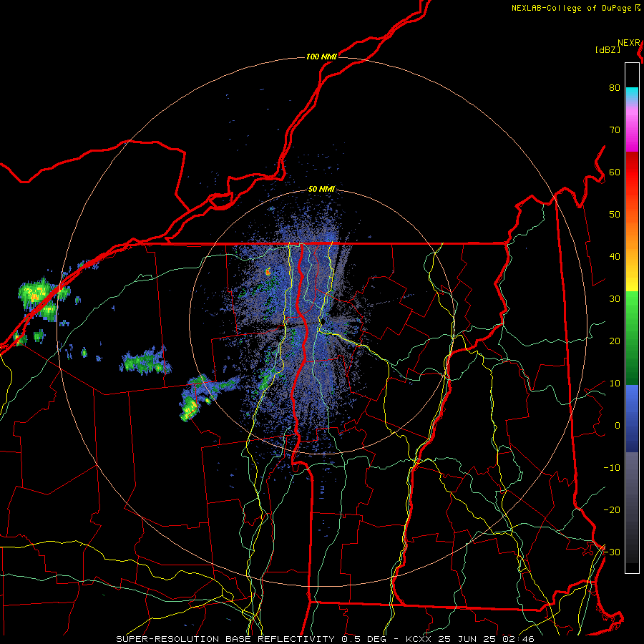
Task: Click the [dBZ] units label
Action: 608,50
